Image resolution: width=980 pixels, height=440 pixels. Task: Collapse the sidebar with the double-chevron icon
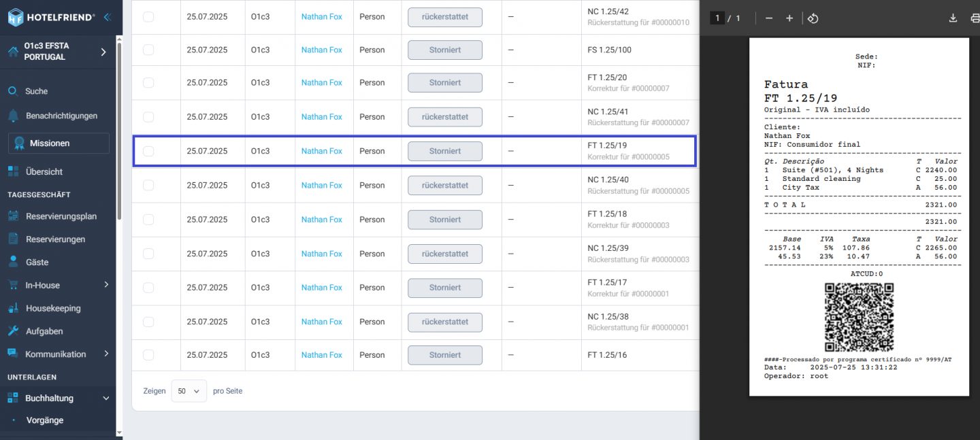pos(108,17)
